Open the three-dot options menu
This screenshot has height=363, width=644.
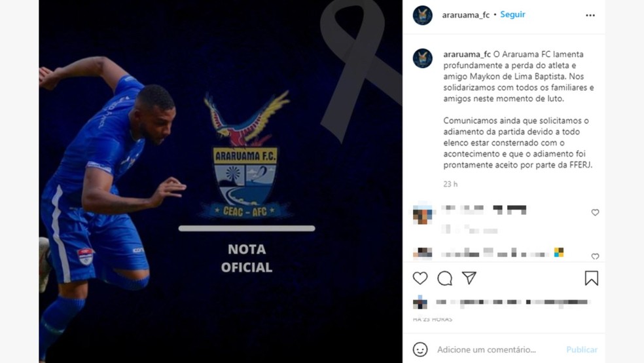[x=590, y=15]
